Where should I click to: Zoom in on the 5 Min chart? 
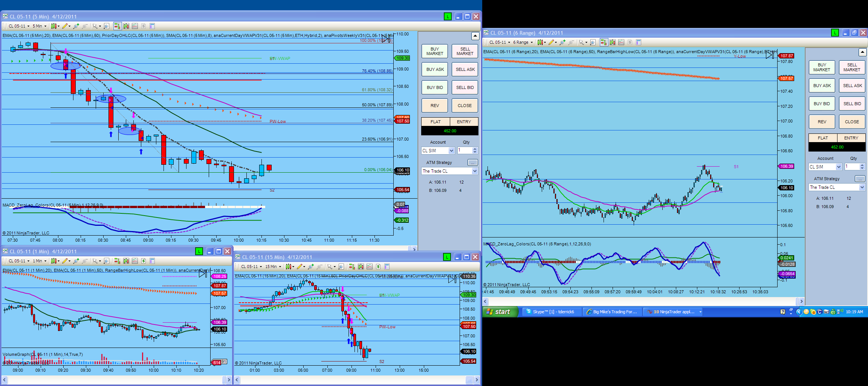76,26
